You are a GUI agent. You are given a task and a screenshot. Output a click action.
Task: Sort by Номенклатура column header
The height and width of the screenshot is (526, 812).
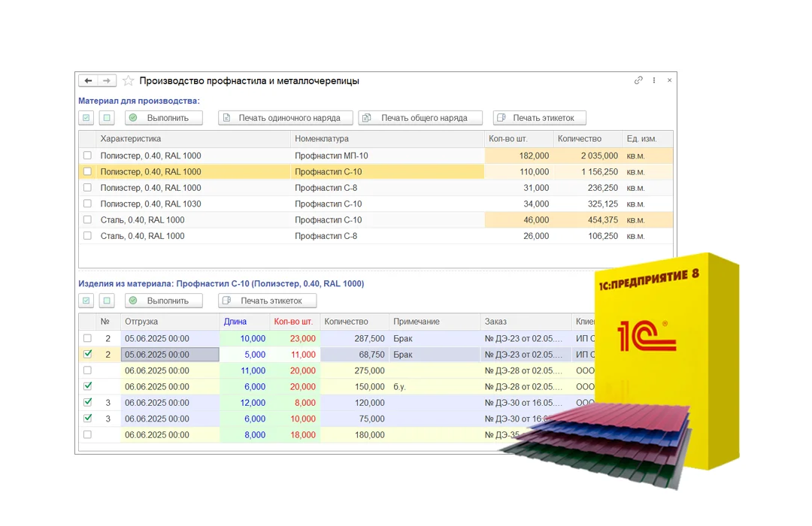(387, 139)
